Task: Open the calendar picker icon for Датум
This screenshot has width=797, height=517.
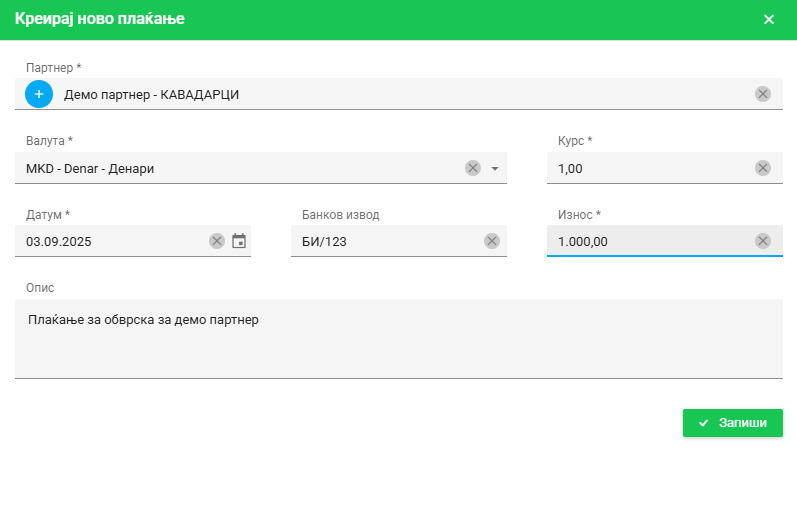Action: pos(239,241)
